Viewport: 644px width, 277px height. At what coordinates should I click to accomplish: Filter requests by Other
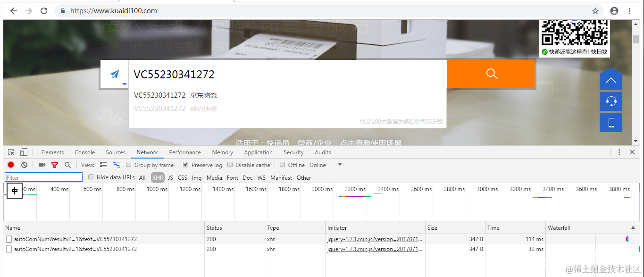point(304,178)
